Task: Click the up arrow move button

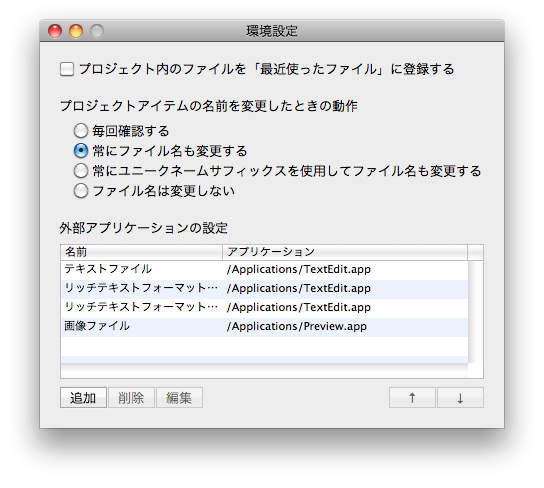Action: click(412, 397)
